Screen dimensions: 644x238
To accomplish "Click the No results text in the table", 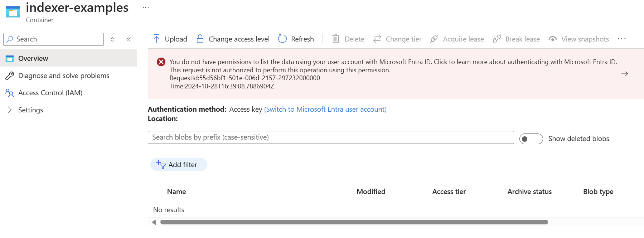I will click(169, 210).
